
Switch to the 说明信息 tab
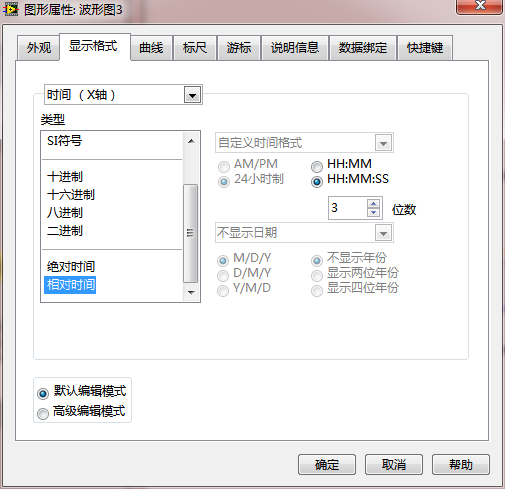tap(295, 48)
